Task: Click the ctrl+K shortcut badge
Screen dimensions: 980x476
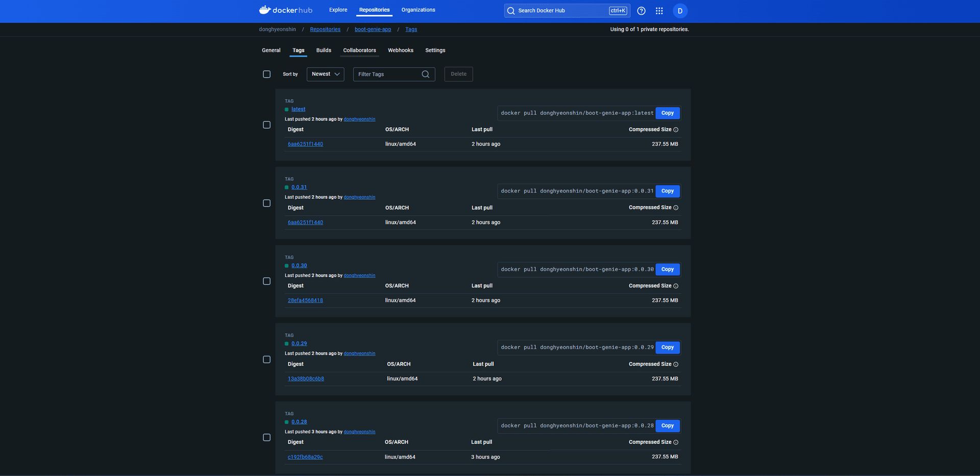Action: 618,11
